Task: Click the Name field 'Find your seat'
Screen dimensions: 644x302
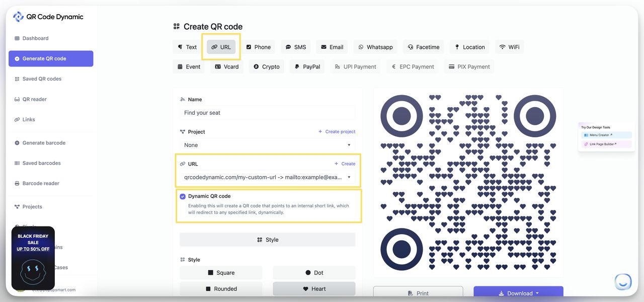Action: point(267,113)
